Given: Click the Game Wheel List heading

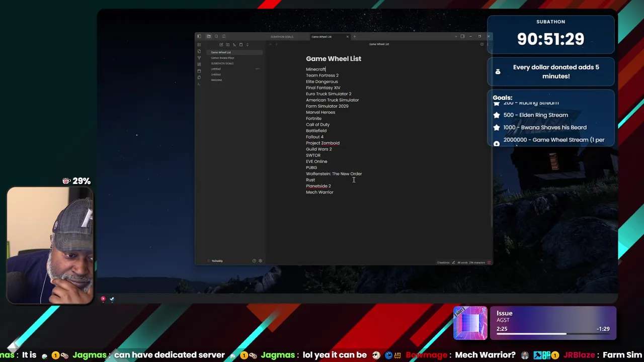Looking at the screenshot, I should (334, 59).
